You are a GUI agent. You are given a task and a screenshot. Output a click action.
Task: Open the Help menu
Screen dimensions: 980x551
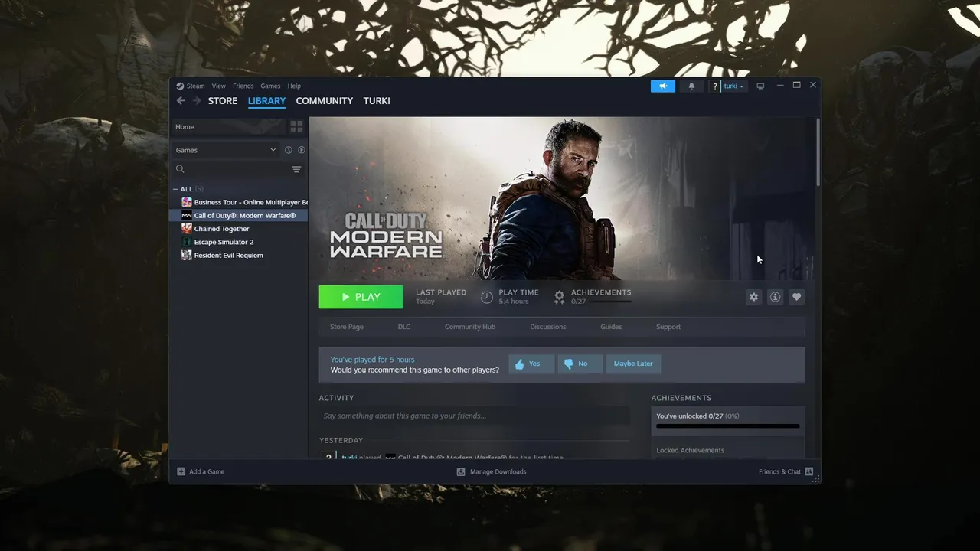pyautogui.click(x=294, y=86)
